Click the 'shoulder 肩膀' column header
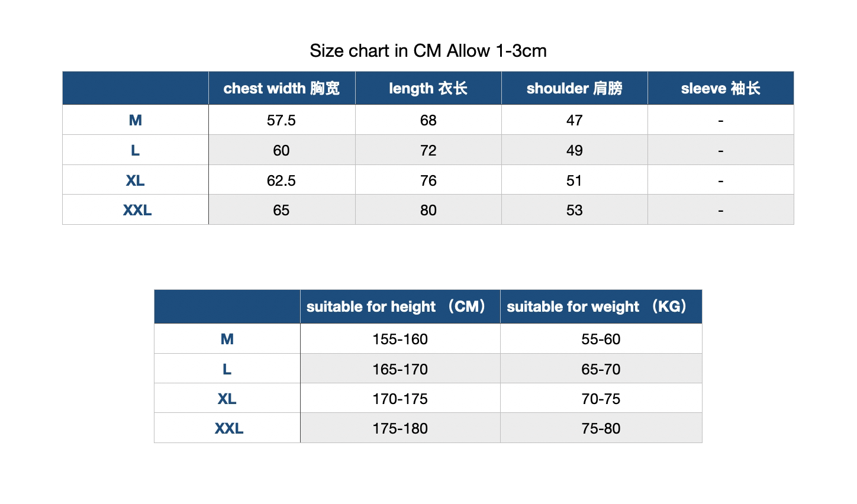Viewport: 857px width, 504px height. [x=574, y=89]
